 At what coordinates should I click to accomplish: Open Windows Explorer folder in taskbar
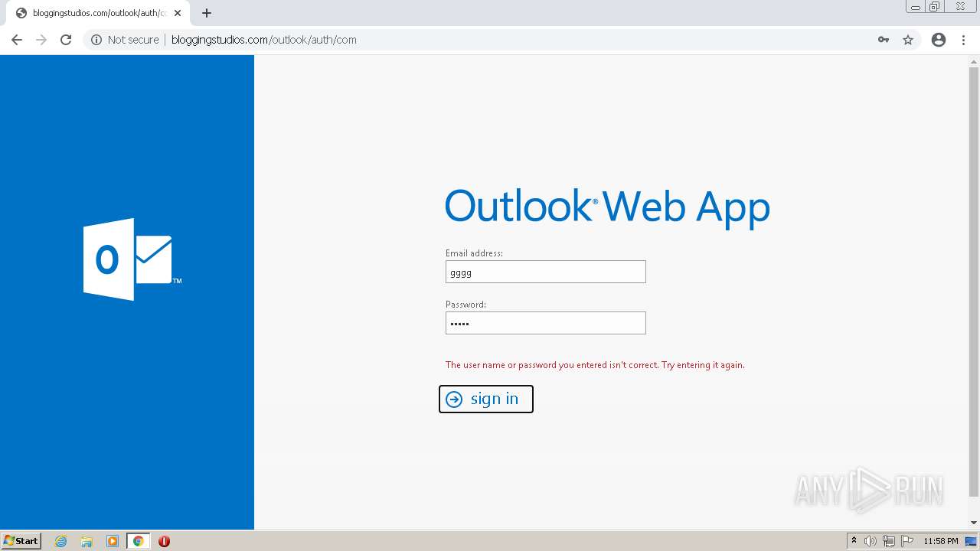(x=87, y=541)
